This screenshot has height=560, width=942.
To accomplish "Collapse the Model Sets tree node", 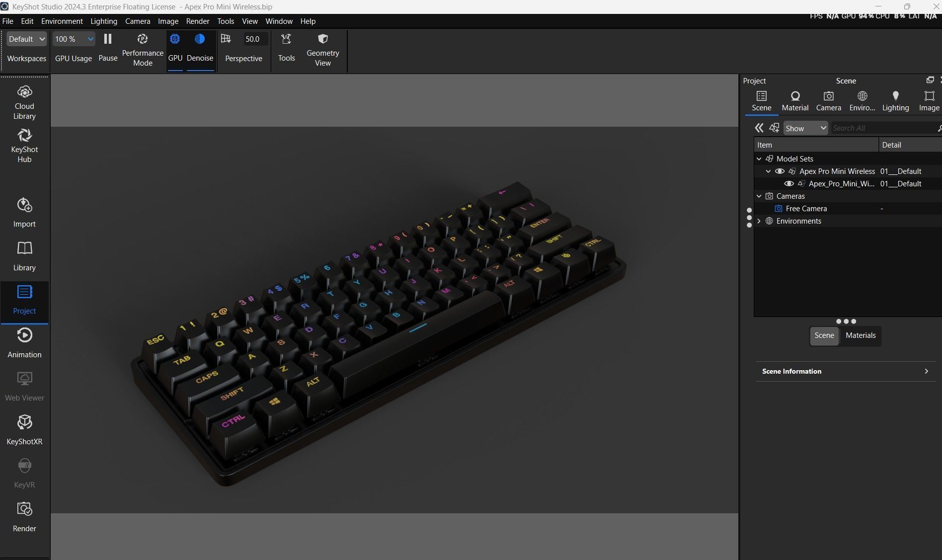I will [x=759, y=159].
